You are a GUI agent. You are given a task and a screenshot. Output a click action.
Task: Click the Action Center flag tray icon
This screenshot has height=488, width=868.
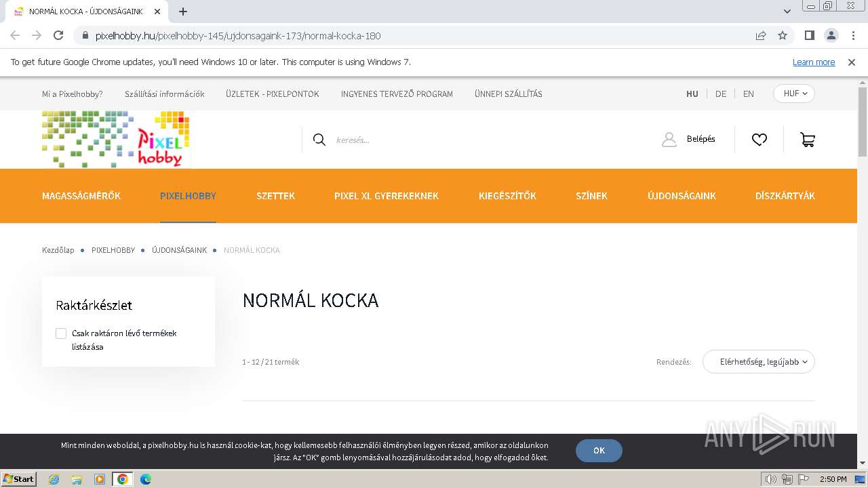coord(804,479)
